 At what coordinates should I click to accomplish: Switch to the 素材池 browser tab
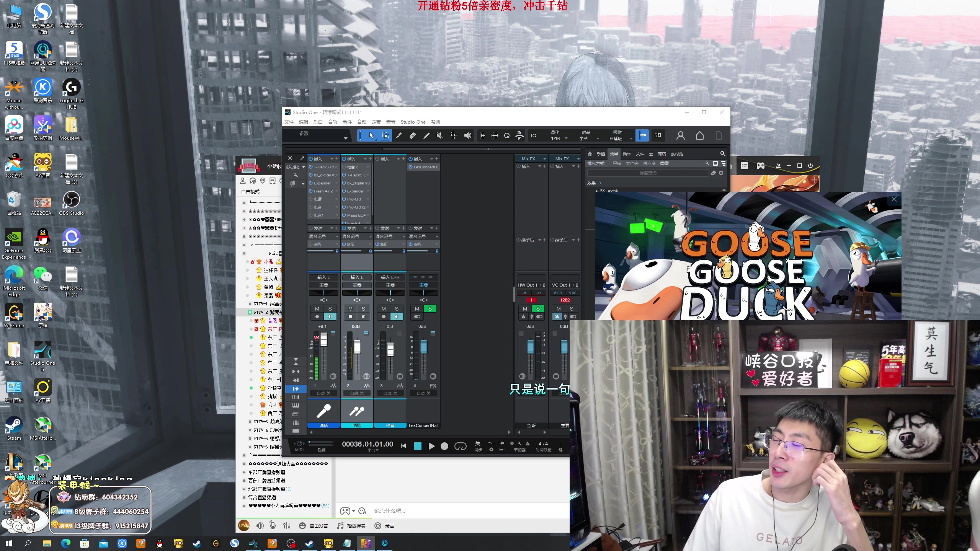(677, 153)
